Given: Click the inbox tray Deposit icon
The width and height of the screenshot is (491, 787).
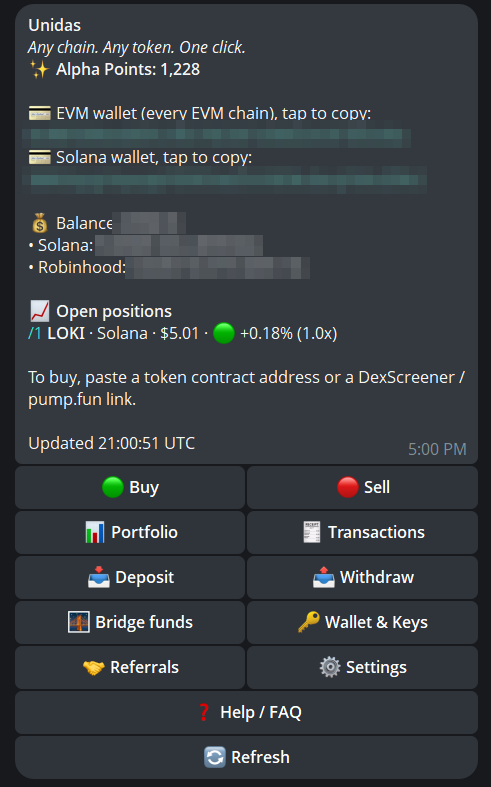Looking at the screenshot, I should click(98, 577).
